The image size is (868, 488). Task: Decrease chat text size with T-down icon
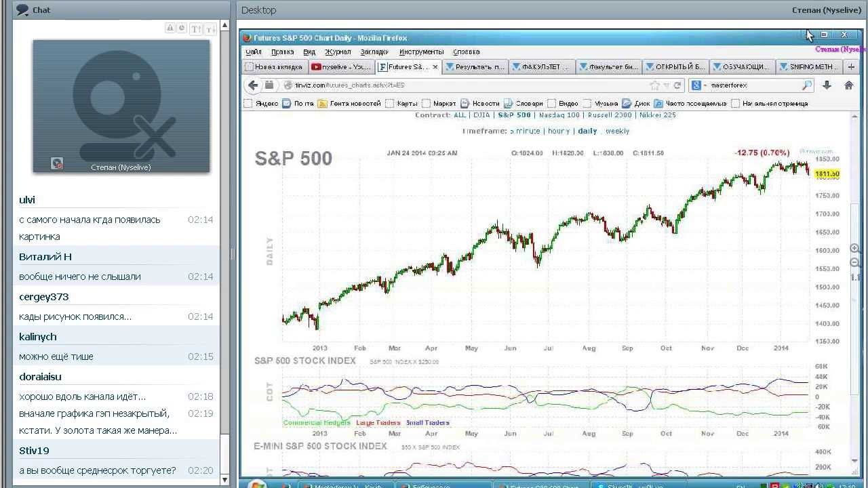point(210,28)
